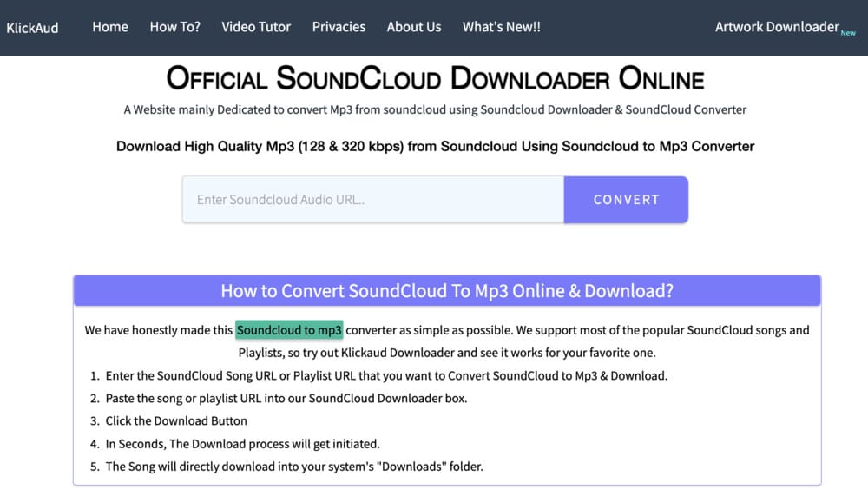Select the high quality Mp3 subtitle text
Image resolution: width=868 pixels, height=503 pixels.
pos(435,146)
